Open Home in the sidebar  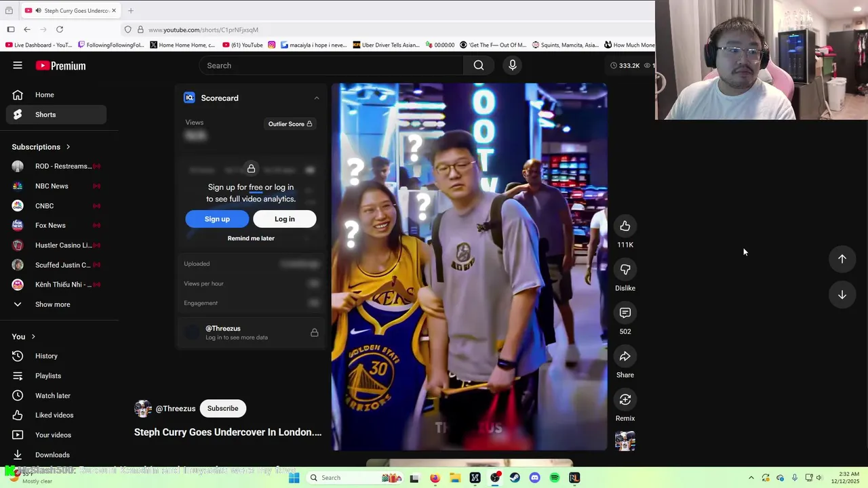56,95
